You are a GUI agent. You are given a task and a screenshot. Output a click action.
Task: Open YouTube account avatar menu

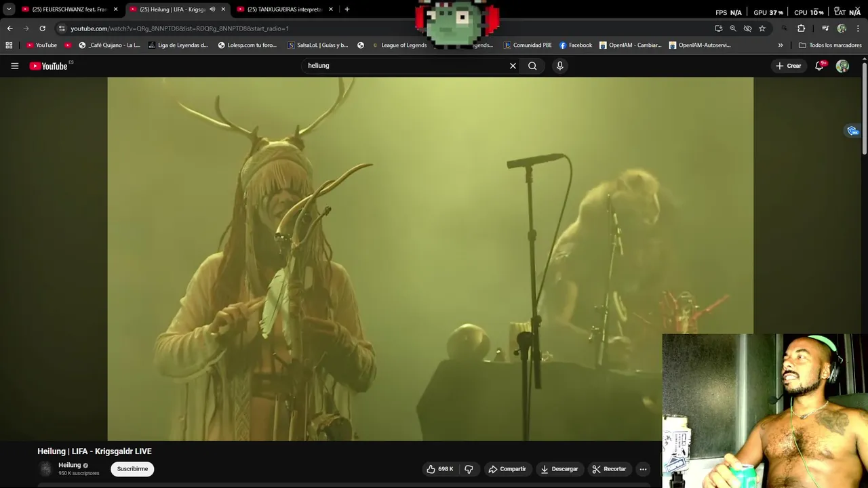(842, 66)
